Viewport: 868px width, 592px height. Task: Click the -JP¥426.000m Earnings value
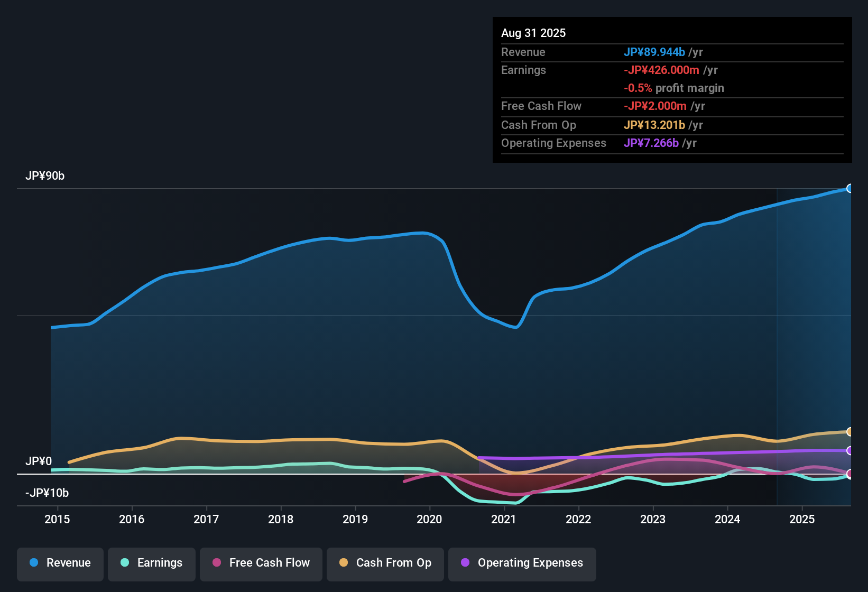tap(661, 70)
